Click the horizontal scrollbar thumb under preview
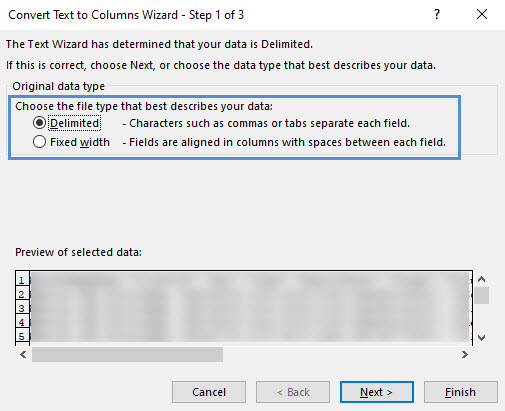505x411 pixels. [127, 354]
